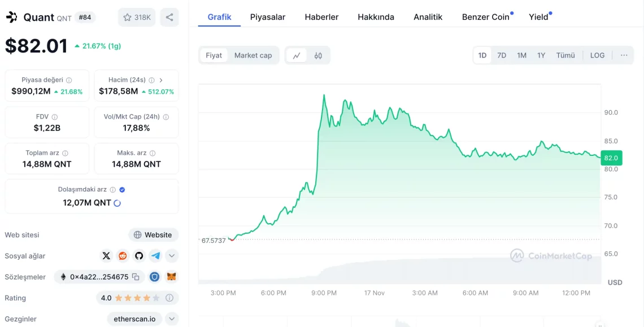
Task: Open the Yield tab
Action: pyautogui.click(x=538, y=17)
